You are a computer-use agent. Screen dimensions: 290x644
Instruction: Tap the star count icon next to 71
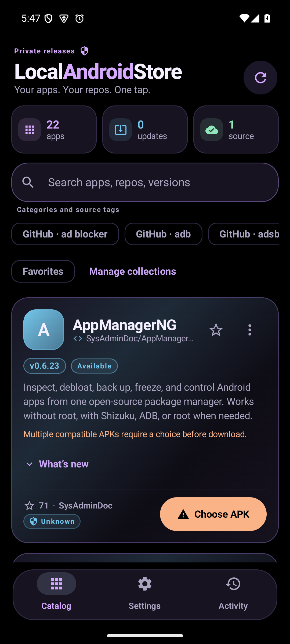pos(29,506)
